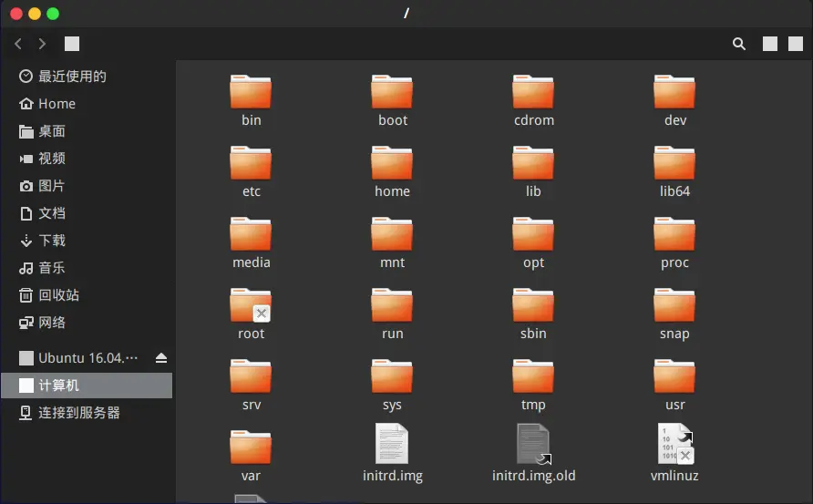Open the rightmost toolbar menu button
The image size is (813, 504).
tap(796, 44)
